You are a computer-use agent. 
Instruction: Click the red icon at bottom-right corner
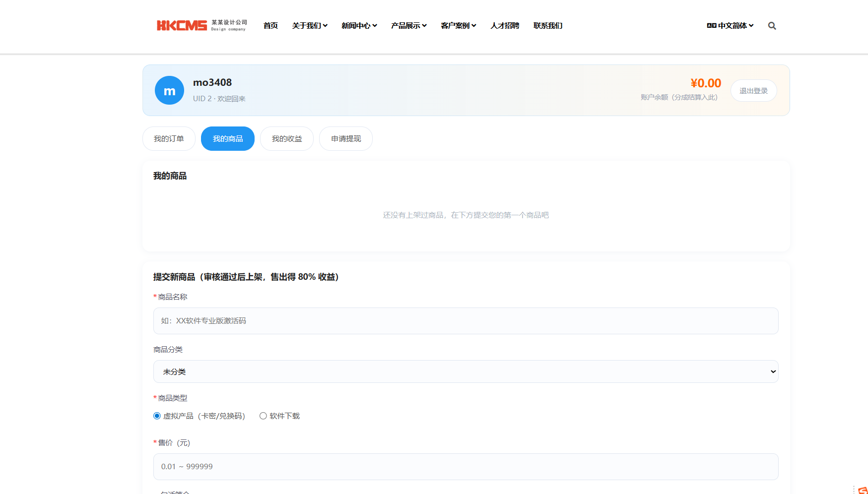[863, 490]
